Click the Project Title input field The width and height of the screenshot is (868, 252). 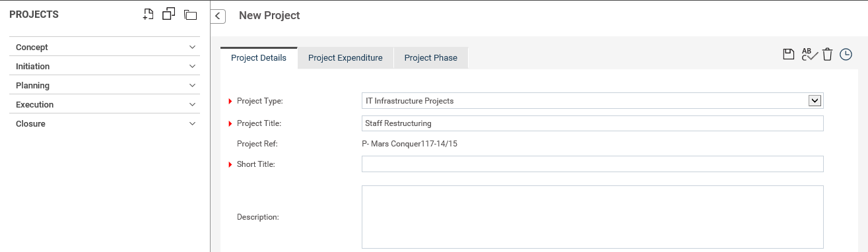(593, 123)
